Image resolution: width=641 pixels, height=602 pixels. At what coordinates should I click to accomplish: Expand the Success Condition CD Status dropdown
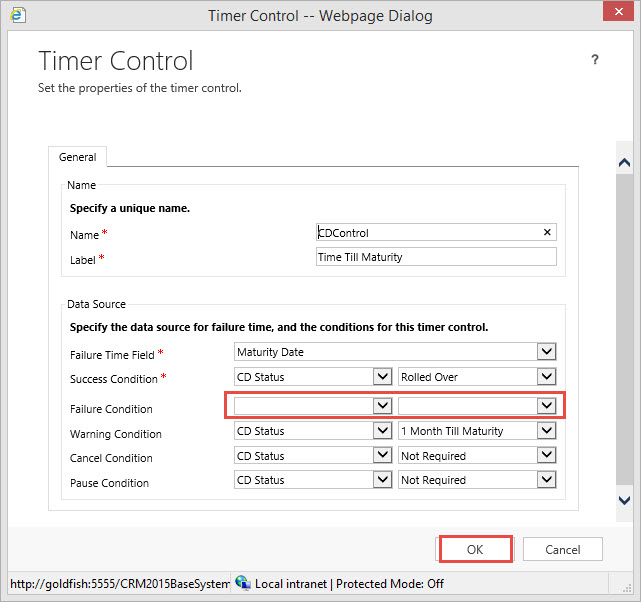[381, 377]
